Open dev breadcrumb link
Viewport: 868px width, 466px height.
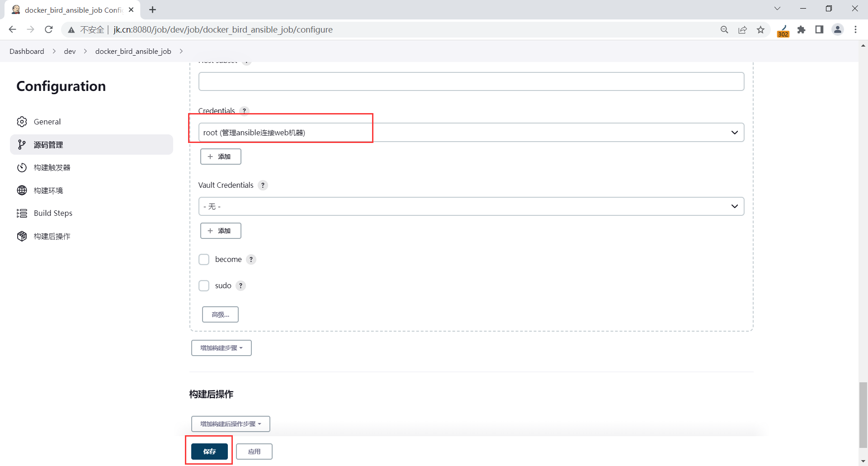click(70, 51)
